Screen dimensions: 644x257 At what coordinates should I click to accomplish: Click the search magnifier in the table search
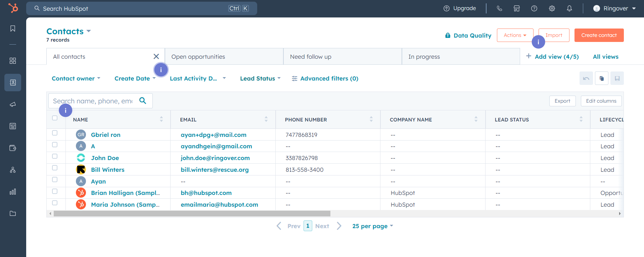[x=143, y=101]
